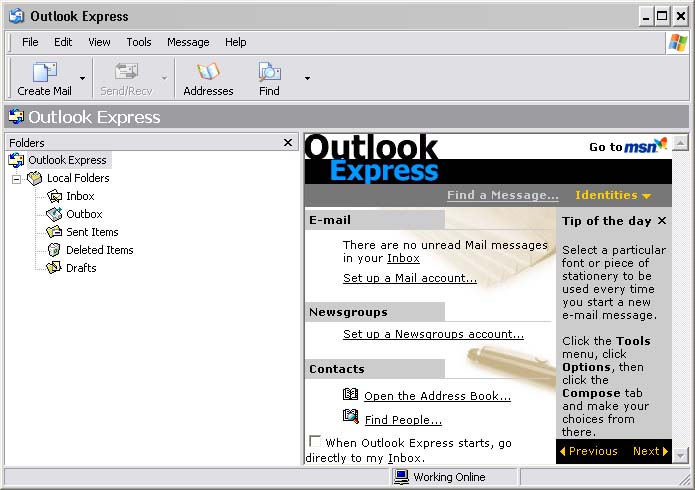
Task: Click the Windows flag logo in menu bar
Action: 678,43
